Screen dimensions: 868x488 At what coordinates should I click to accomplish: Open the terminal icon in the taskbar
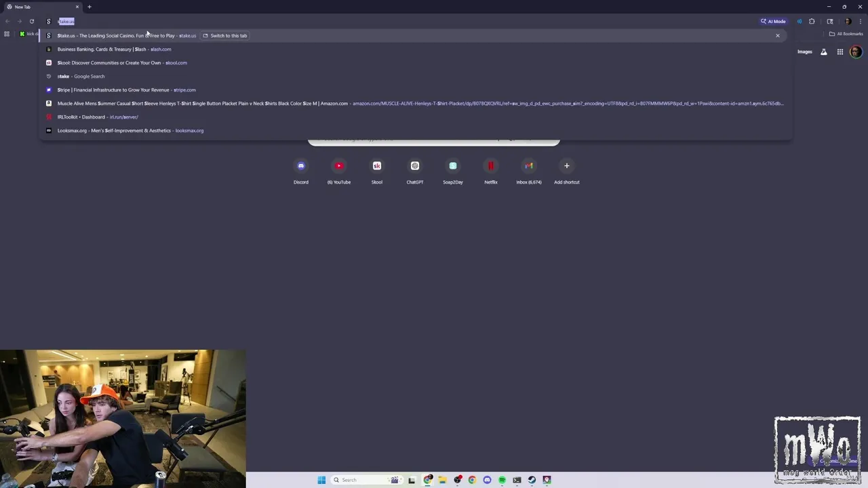[x=517, y=480]
